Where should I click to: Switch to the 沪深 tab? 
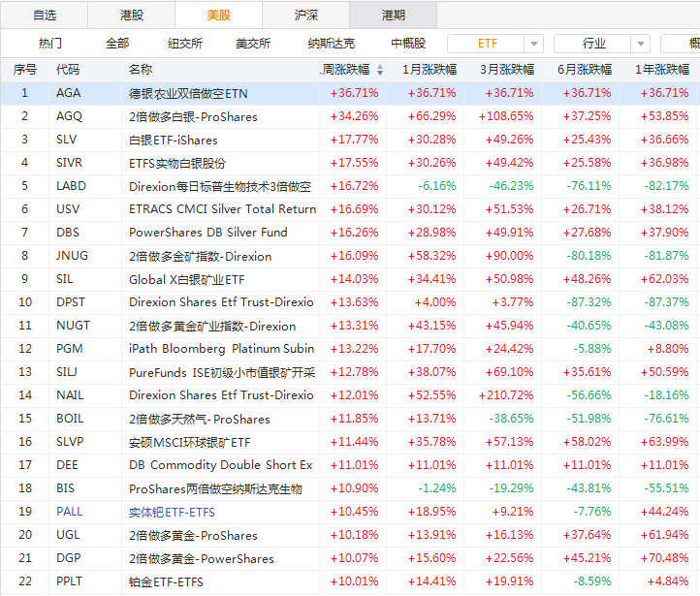[x=305, y=16]
